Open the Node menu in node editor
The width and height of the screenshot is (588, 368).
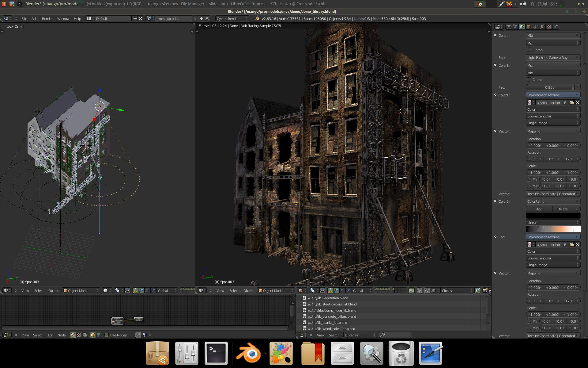(62, 335)
